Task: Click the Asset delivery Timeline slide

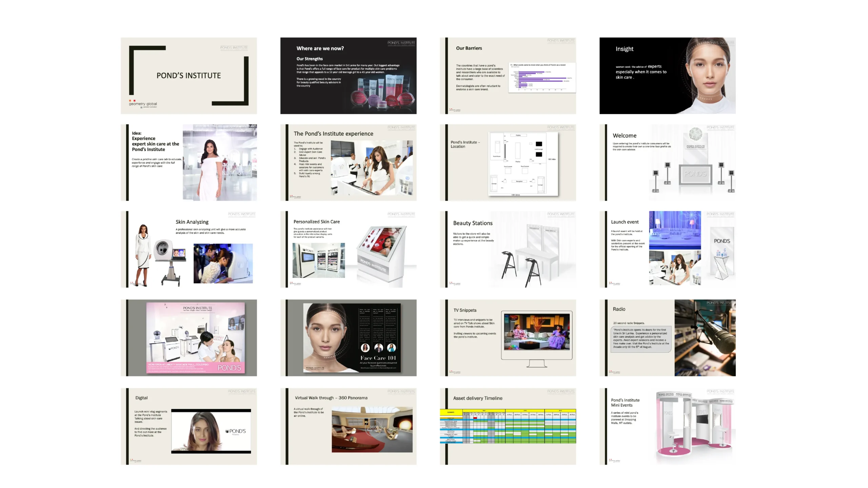Action: (508, 426)
